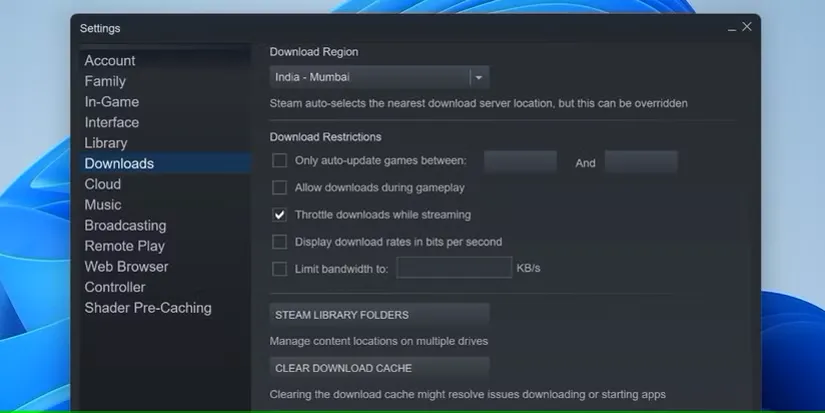Select the India - Mumbai region combo box
Viewport: 825px width, 413px height.
pos(379,77)
